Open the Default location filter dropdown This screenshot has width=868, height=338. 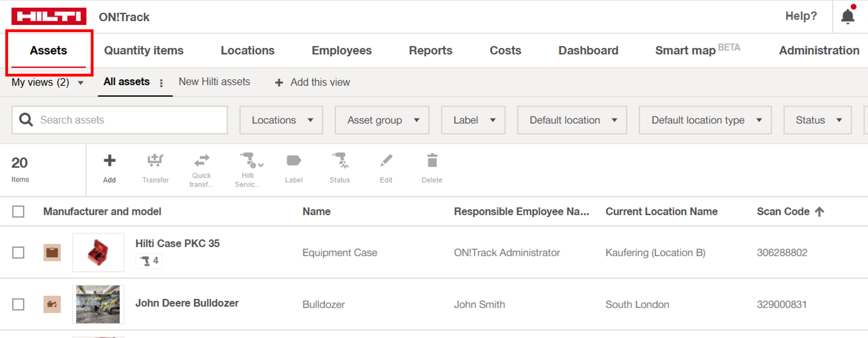tap(572, 120)
